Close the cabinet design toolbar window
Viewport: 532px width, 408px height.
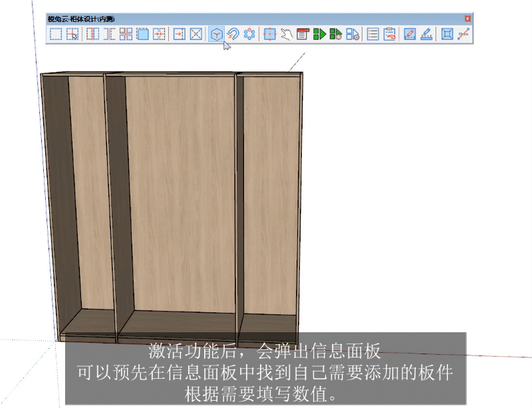[467, 19]
